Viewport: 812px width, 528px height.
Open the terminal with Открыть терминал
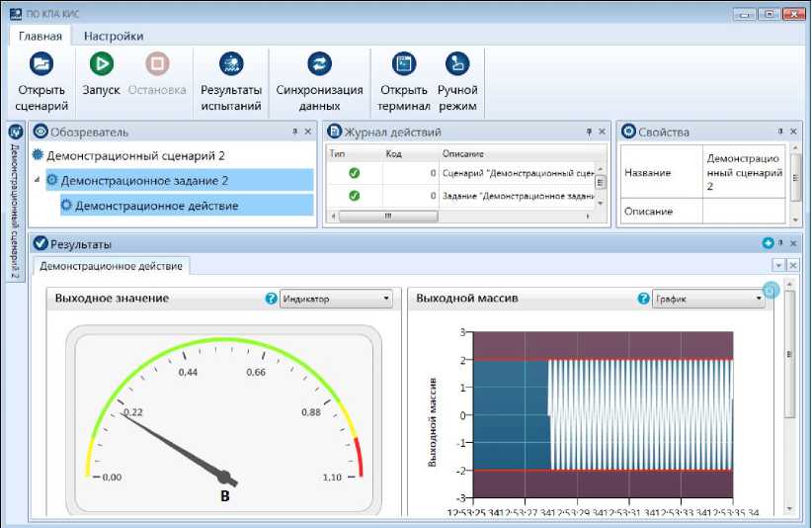coord(403,64)
